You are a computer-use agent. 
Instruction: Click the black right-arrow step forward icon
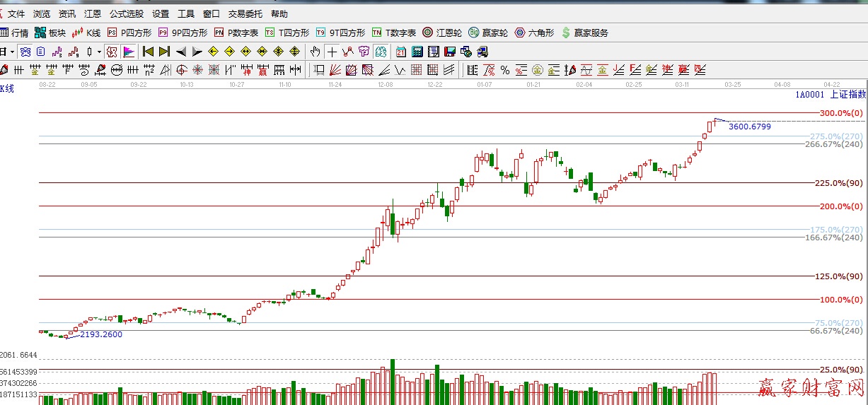click(197, 52)
